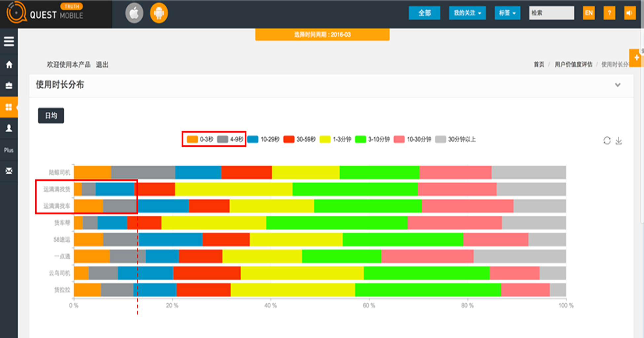Open the hamburger menu in sidebar

pyautogui.click(x=9, y=41)
